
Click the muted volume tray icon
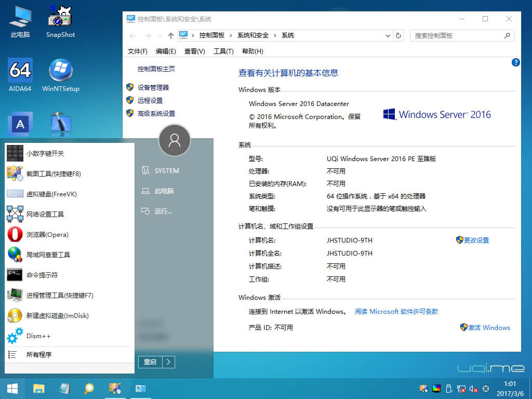pyautogui.click(x=474, y=389)
